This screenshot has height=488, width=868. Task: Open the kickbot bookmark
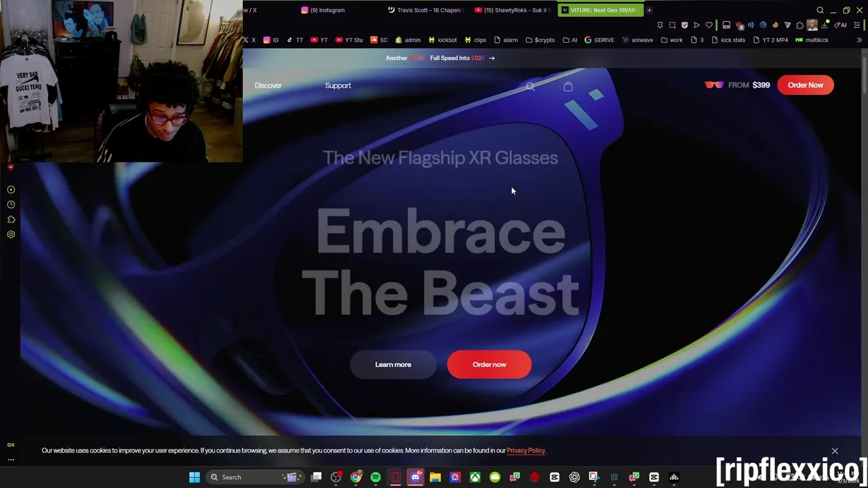coord(442,40)
